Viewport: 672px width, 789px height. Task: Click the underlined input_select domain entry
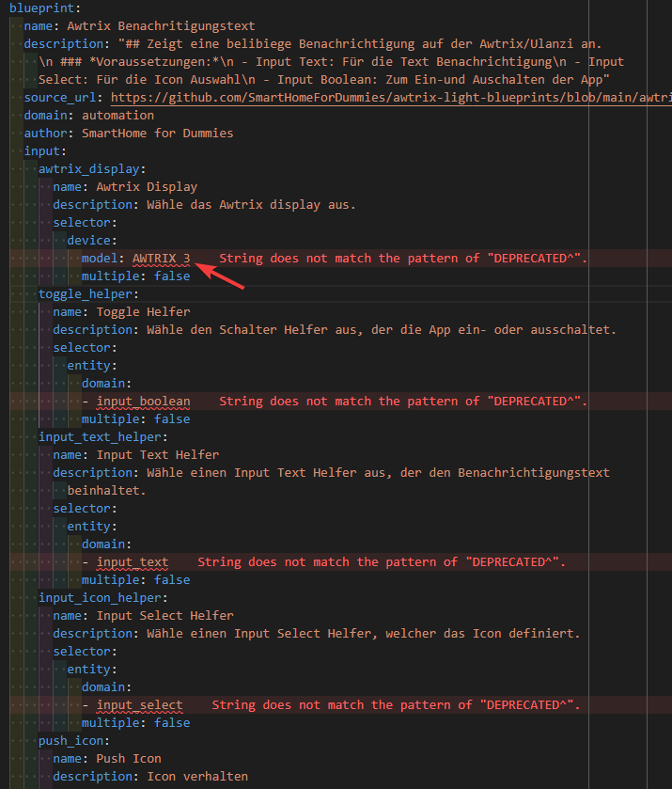(x=139, y=705)
